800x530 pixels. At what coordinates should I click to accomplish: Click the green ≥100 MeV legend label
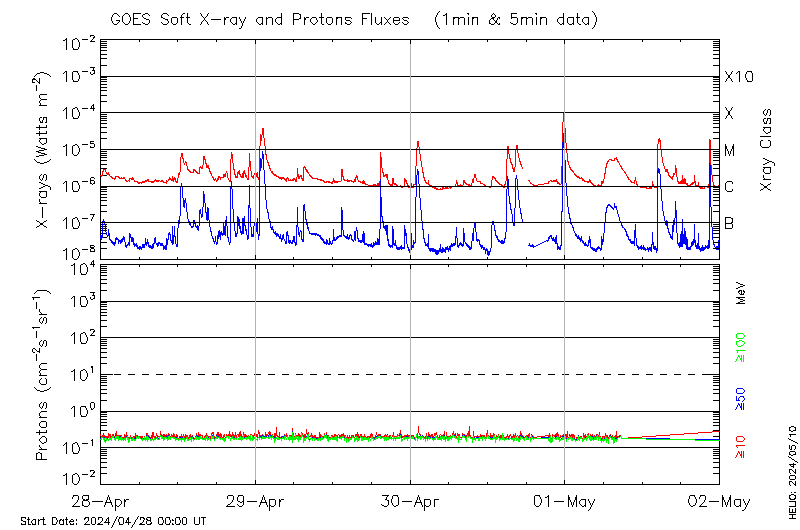[x=741, y=351]
